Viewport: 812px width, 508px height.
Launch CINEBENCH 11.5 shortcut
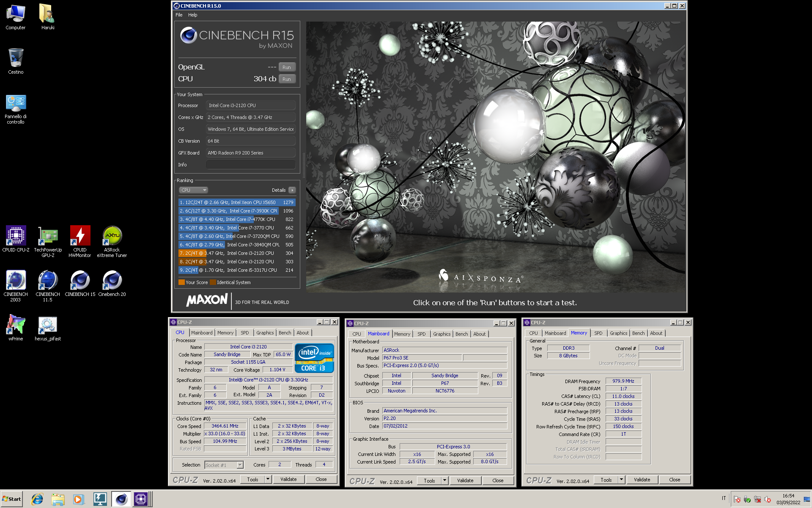point(48,286)
